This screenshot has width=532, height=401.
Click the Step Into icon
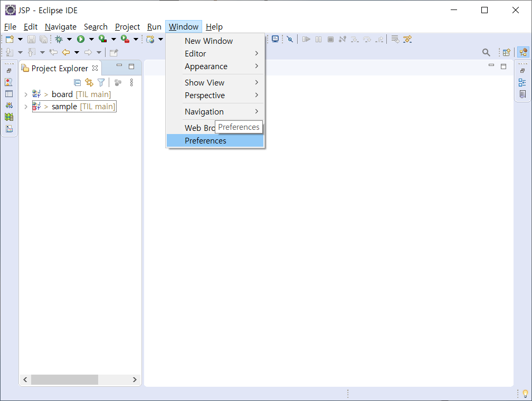tap(355, 40)
